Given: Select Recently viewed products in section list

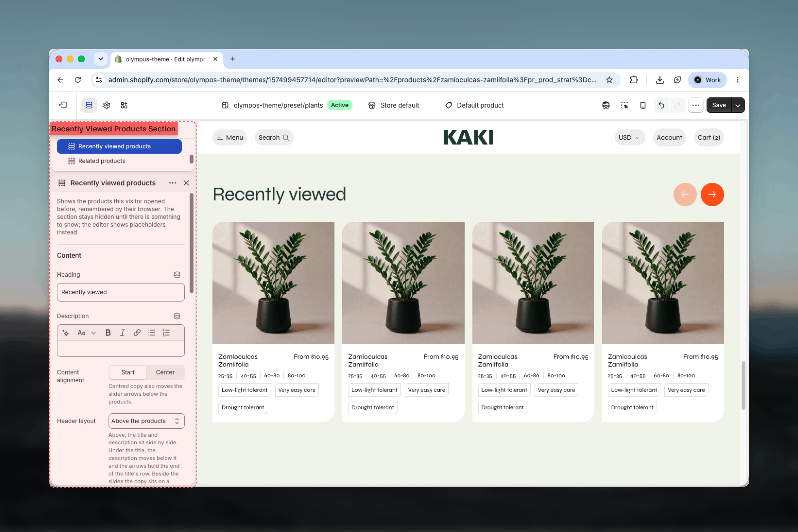Looking at the screenshot, I should tap(119, 147).
